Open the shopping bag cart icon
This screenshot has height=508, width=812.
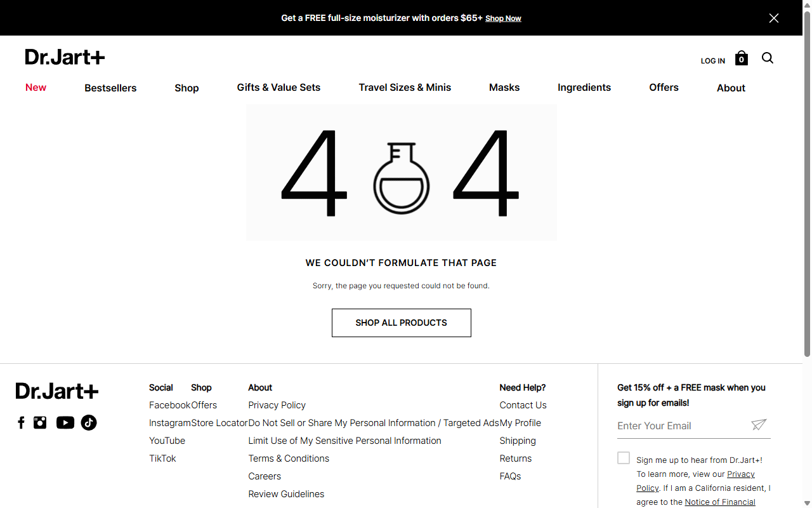tap(742, 58)
